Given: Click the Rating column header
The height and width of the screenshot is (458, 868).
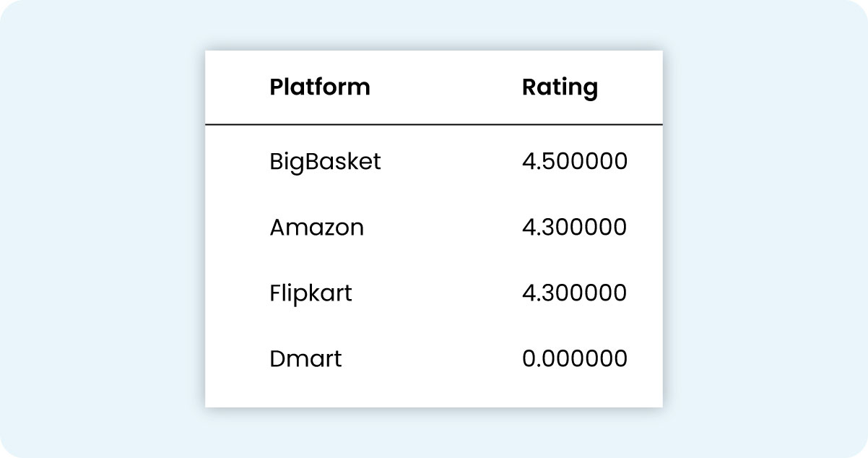Looking at the screenshot, I should tap(560, 87).
